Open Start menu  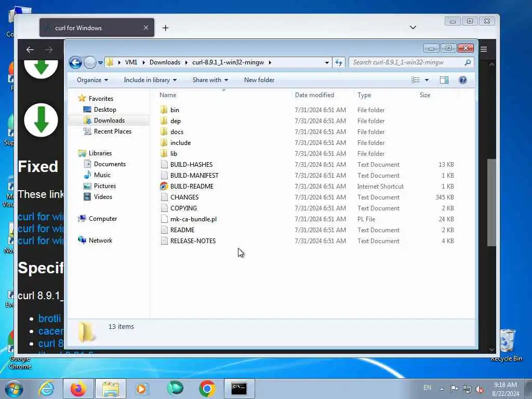tap(14, 389)
